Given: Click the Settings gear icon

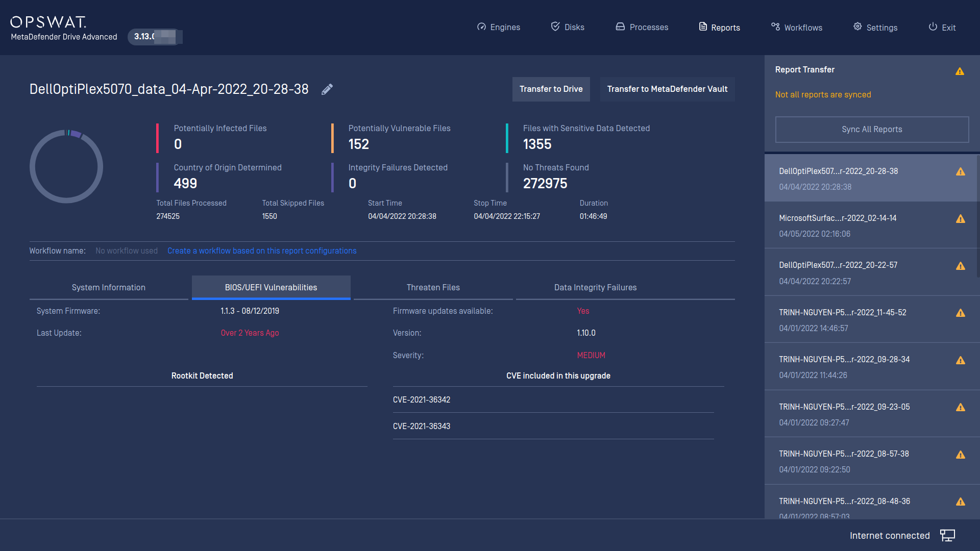Looking at the screenshot, I should point(857,27).
